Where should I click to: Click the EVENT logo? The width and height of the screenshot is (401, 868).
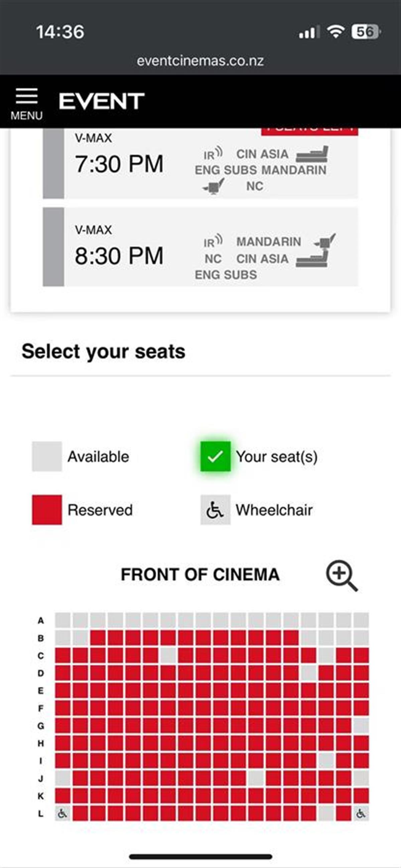pos(101,101)
